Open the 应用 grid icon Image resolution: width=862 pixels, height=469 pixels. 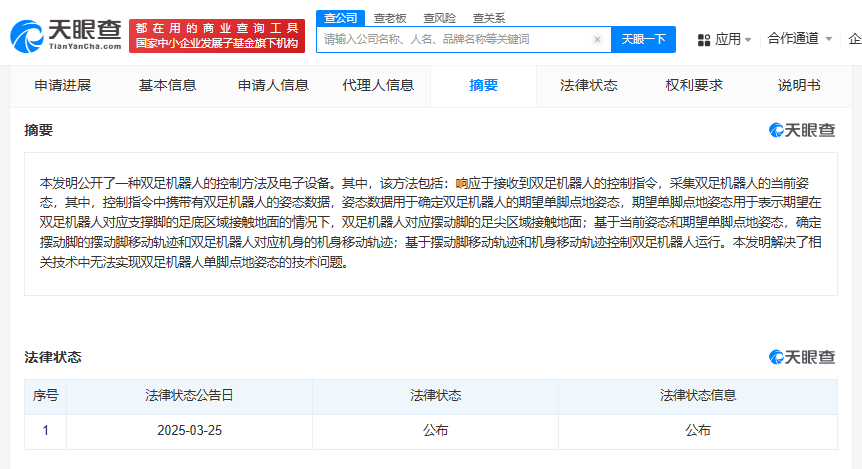704,40
